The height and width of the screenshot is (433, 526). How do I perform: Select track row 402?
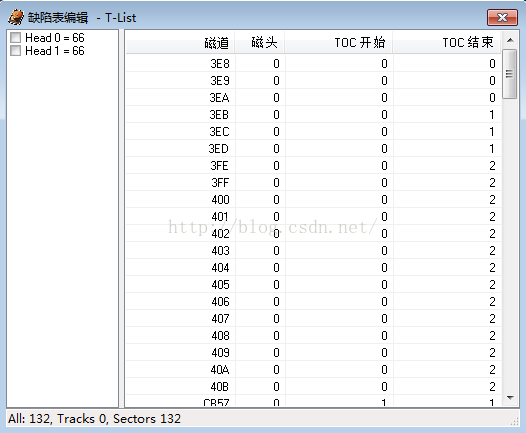313,233
